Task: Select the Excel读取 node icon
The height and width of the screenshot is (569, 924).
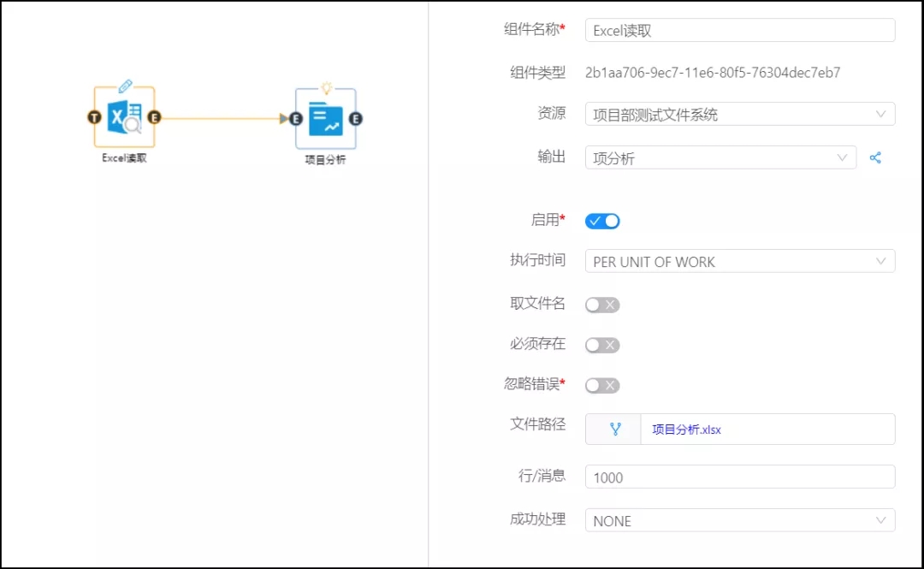Action: pos(124,118)
